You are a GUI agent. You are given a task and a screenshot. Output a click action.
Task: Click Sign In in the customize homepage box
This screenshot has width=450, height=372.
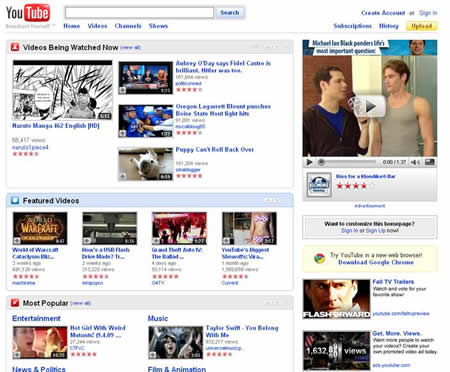[349, 231]
